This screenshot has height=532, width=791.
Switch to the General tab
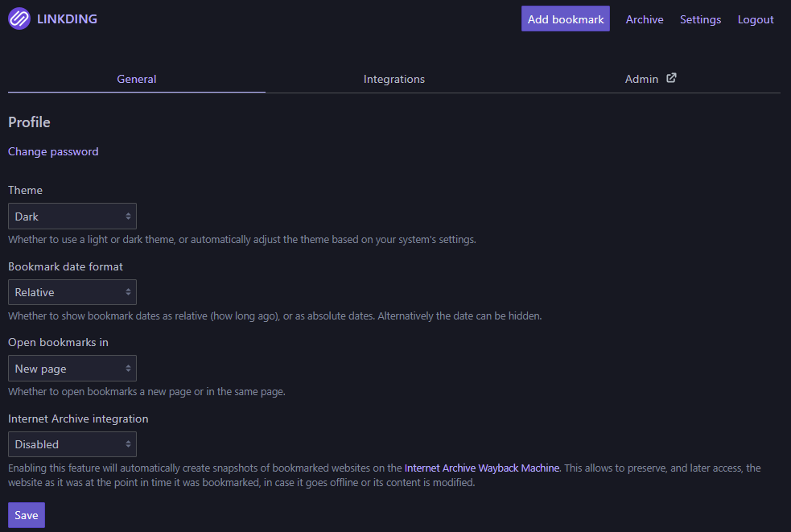point(137,79)
